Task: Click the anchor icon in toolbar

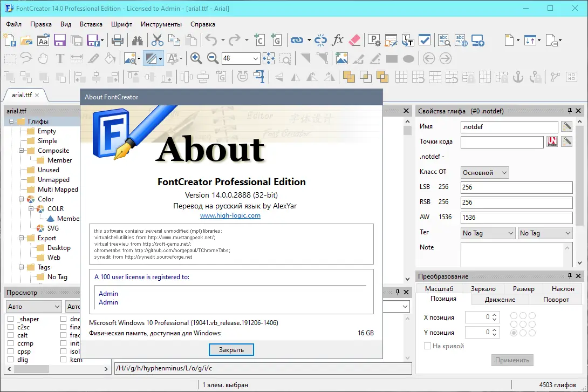Action: (x=518, y=77)
